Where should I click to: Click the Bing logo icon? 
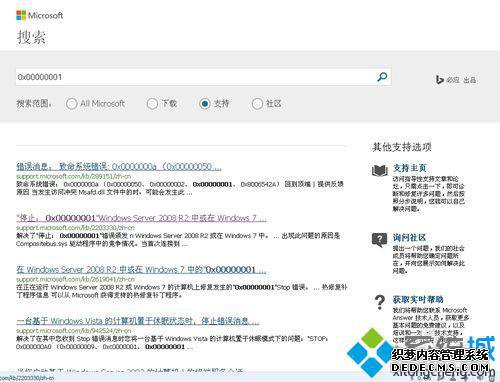(439, 80)
